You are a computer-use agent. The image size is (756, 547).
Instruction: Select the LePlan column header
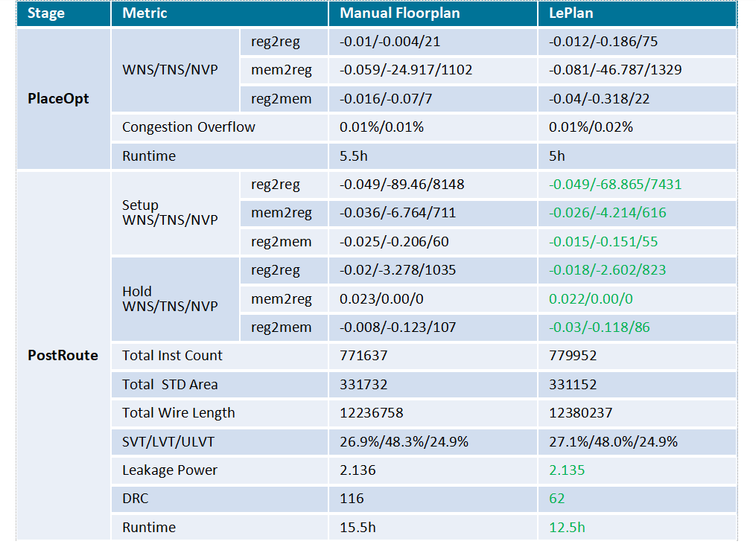point(637,13)
